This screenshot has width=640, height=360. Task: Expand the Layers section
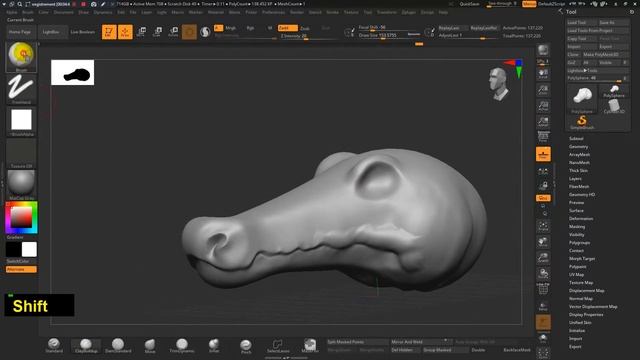pyautogui.click(x=575, y=178)
